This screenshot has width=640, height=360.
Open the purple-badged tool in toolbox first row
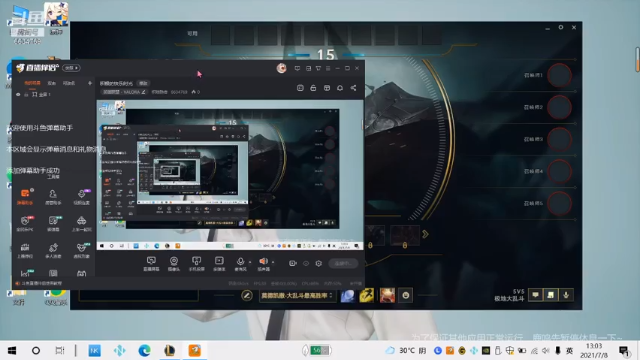82,196
